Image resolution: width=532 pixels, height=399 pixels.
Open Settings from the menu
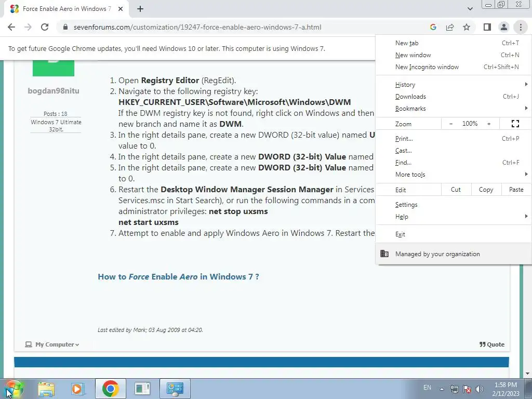click(x=454, y=205)
